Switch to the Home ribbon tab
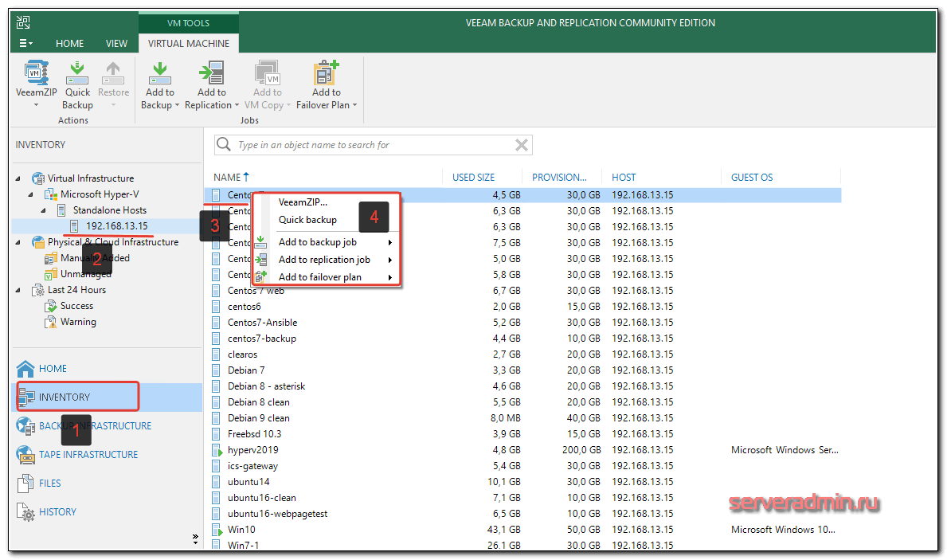This screenshot has width=947, height=560. 70,44
